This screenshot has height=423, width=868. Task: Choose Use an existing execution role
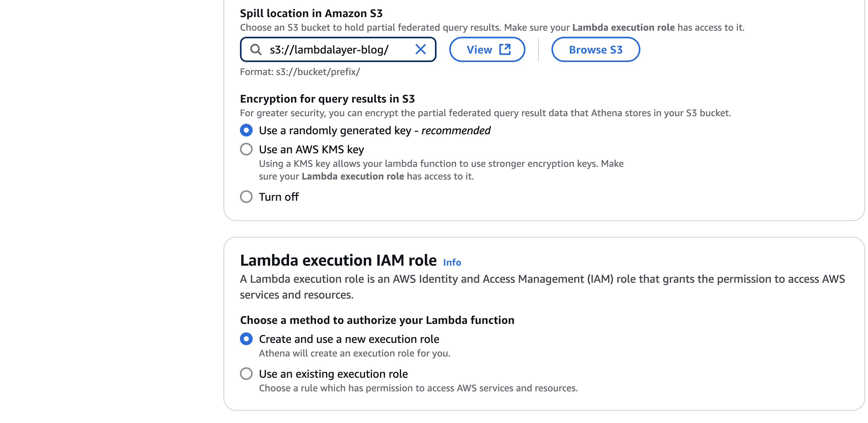tap(246, 374)
